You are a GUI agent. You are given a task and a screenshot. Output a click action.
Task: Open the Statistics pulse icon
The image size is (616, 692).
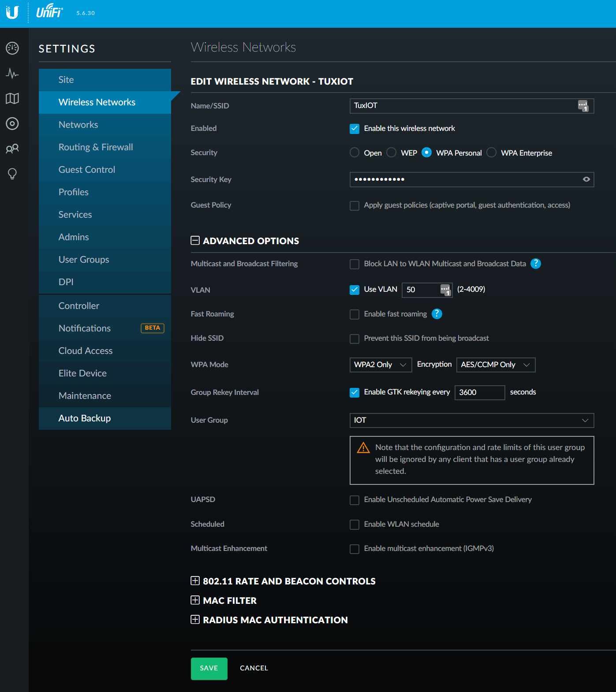pos(12,73)
